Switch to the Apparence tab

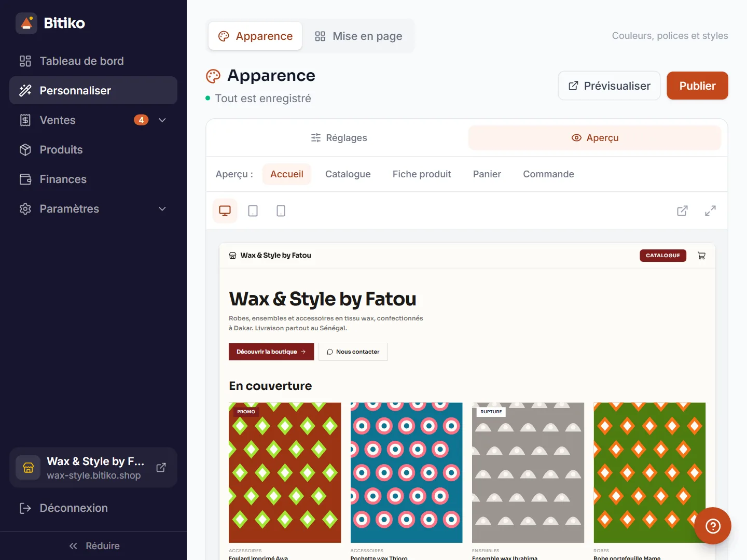click(x=255, y=36)
